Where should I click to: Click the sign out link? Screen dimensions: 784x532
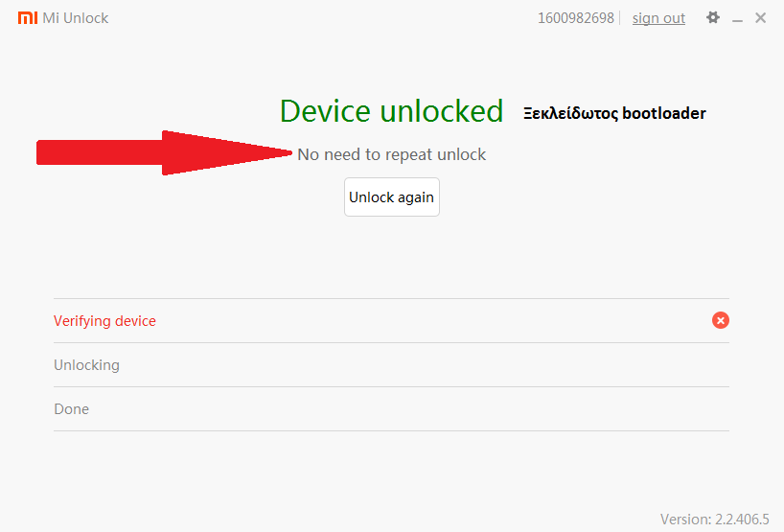click(x=658, y=18)
